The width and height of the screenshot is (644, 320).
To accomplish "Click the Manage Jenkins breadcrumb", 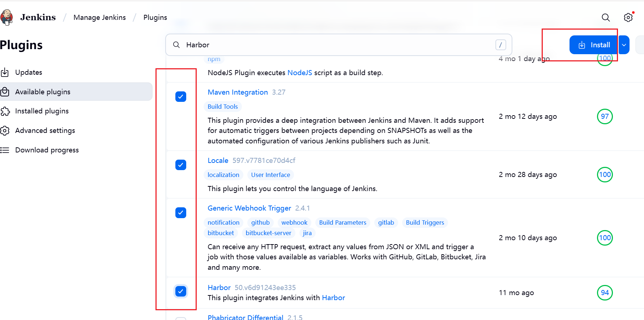I will pos(100,17).
